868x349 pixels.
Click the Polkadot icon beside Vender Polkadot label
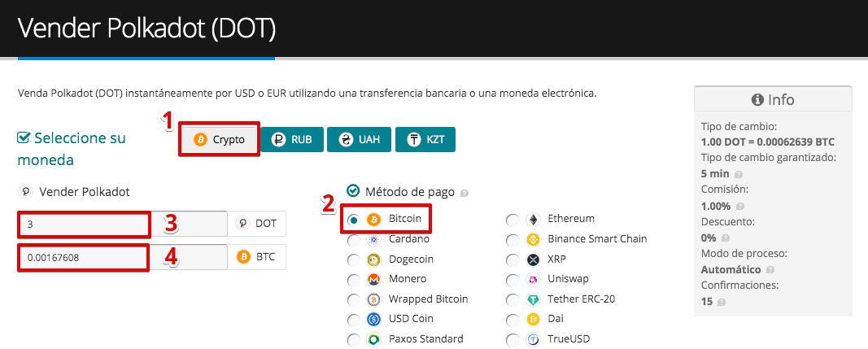[x=25, y=192]
